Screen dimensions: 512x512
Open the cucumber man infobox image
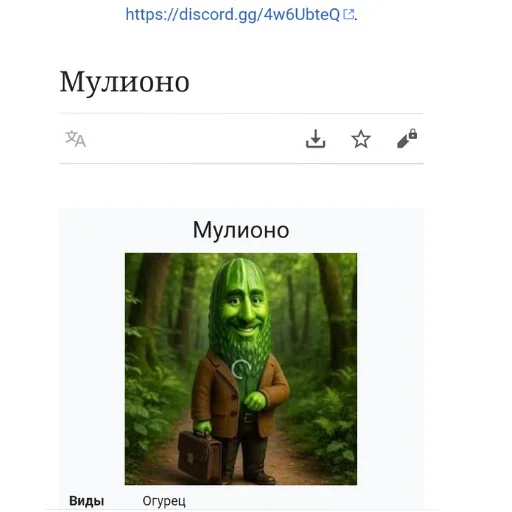pyautogui.click(x=241, y=369)
